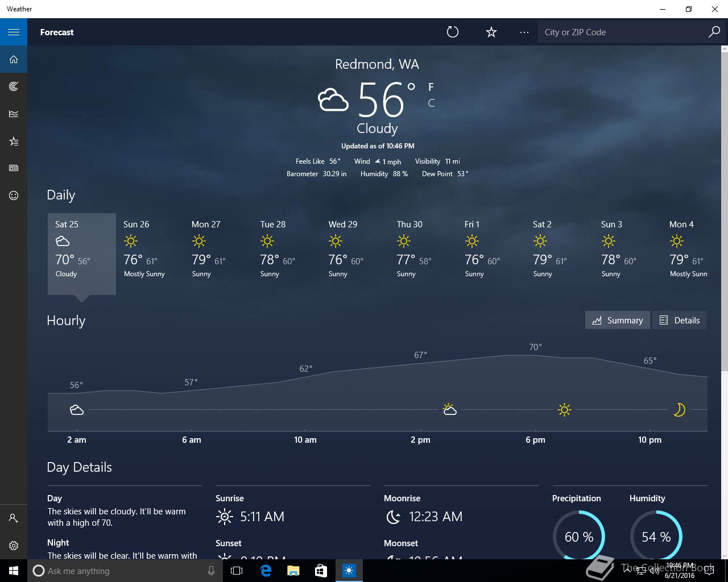Open Task View on taskbar
Image resolution: width=728 pixels, height=582 pixels.
237,571
